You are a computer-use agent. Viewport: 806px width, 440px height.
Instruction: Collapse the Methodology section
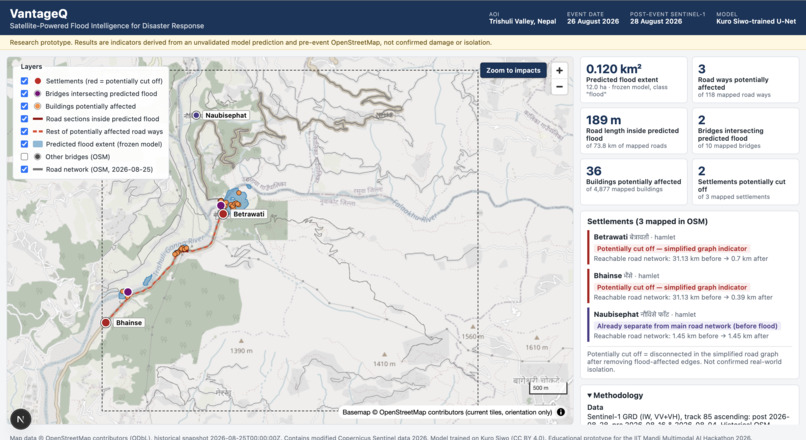point(615,395)
